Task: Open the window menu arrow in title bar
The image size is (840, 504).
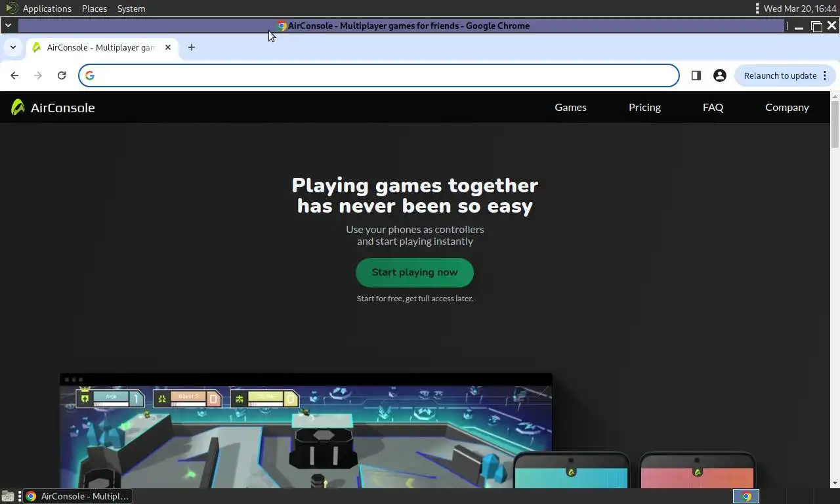Action: point(8,26)
